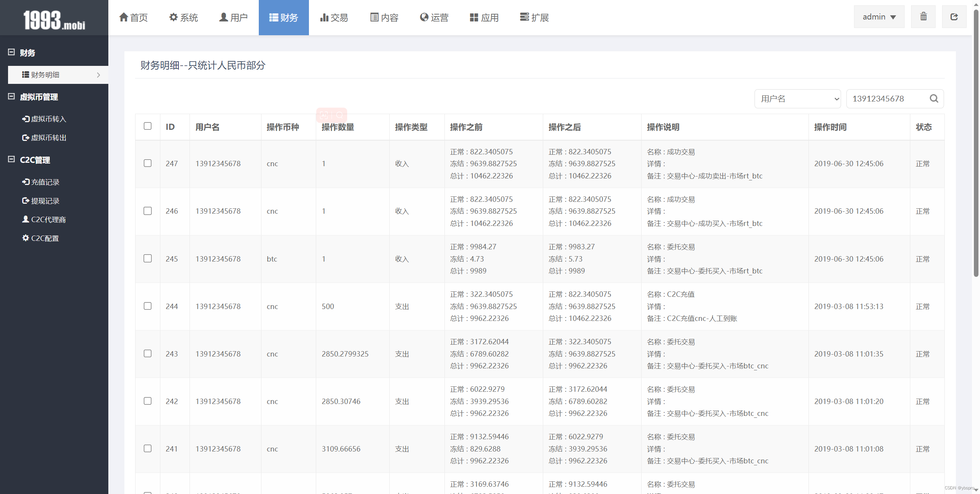Open the admin account dropdown
The image size is (980, 494).
click(879, 17)
